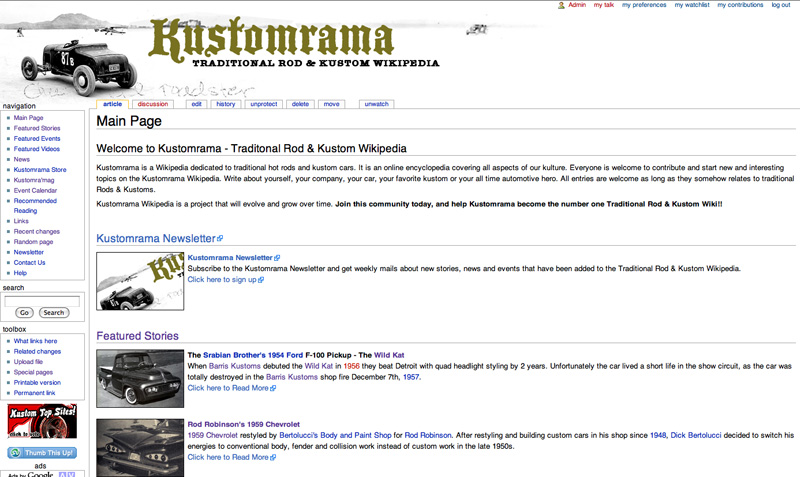The image size is (800, 477).
Task: Open Kustomrama Store link
Action: click(x=40, y=170)
